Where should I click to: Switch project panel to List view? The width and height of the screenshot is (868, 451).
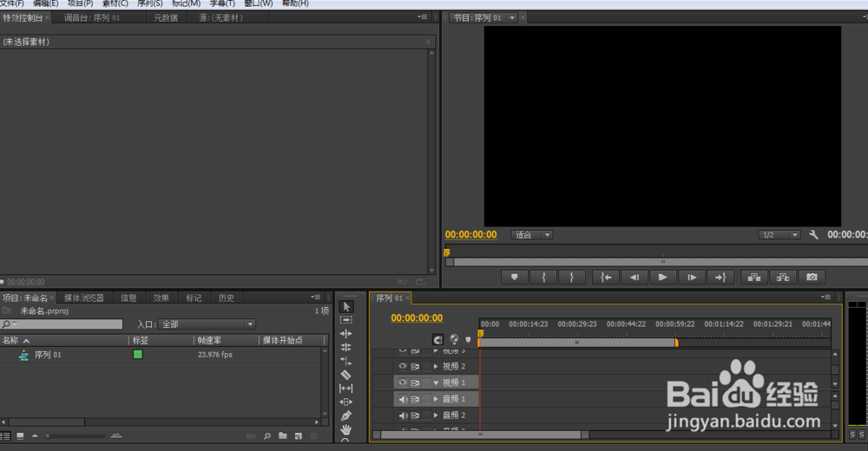[5, 436]
